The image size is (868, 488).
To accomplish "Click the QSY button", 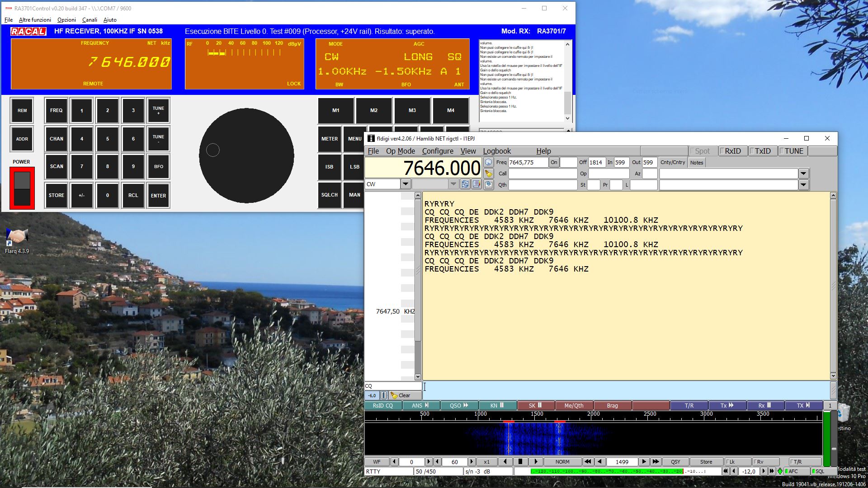I will point(675,462).
